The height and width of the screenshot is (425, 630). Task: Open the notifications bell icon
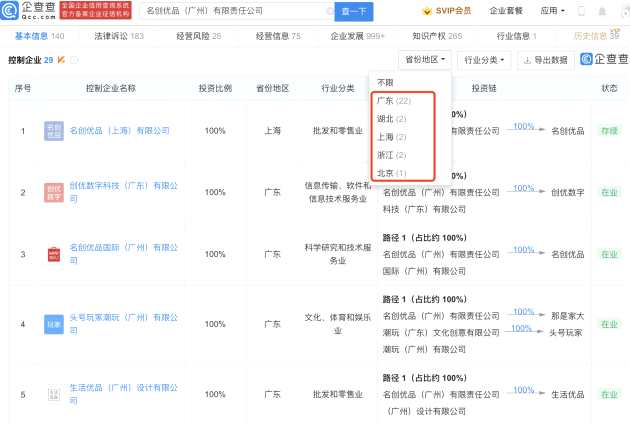602,11
